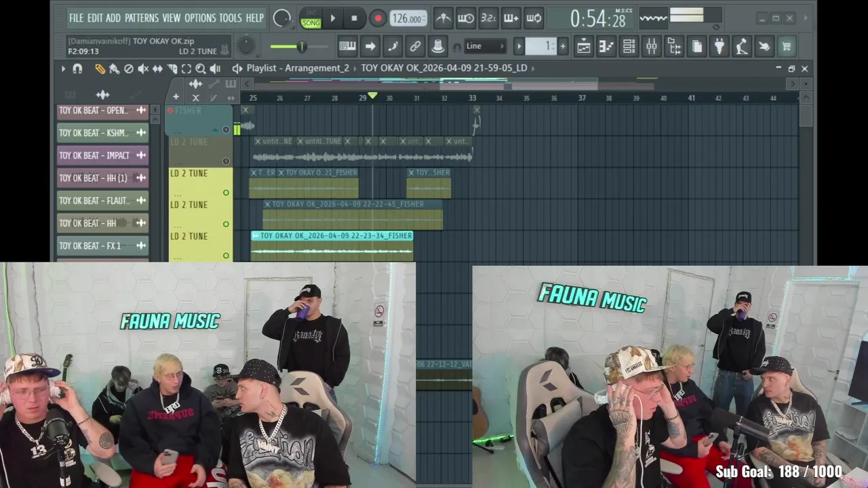Click the step editing icon
Screen dimensions: 868x488
(x=393, y=46)
